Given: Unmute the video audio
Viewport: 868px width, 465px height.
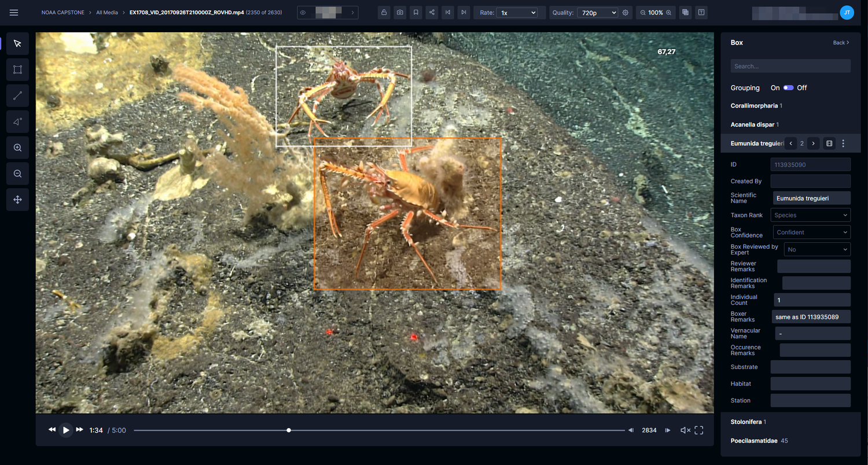Looking at the screenshot, I should point(685,430).
